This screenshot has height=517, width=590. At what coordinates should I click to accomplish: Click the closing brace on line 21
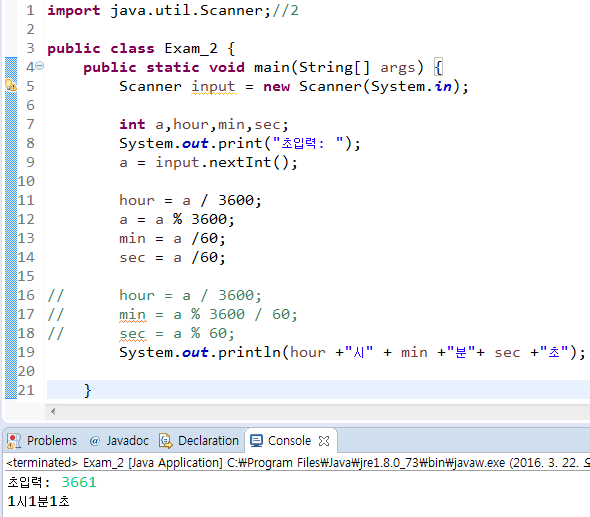pos(88,391)
